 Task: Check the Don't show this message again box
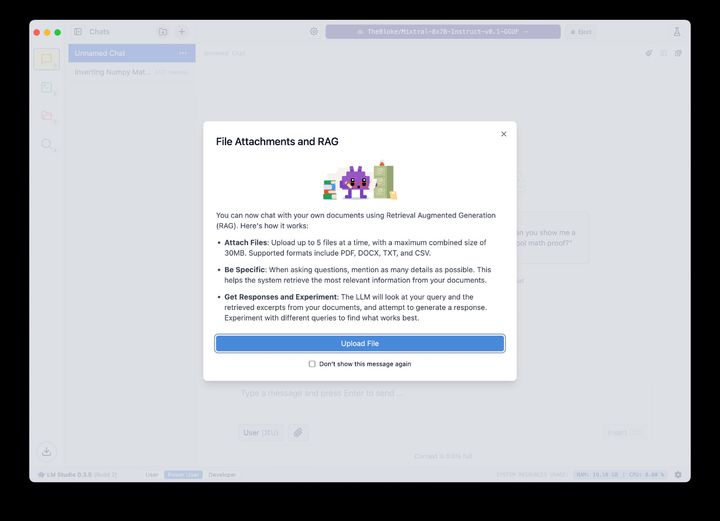(312, 364)
